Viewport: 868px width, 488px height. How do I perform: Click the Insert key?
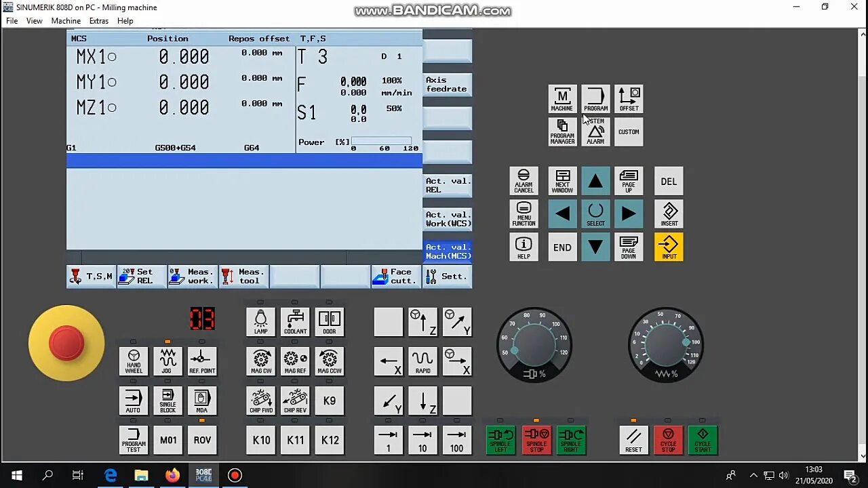[669, 214]
